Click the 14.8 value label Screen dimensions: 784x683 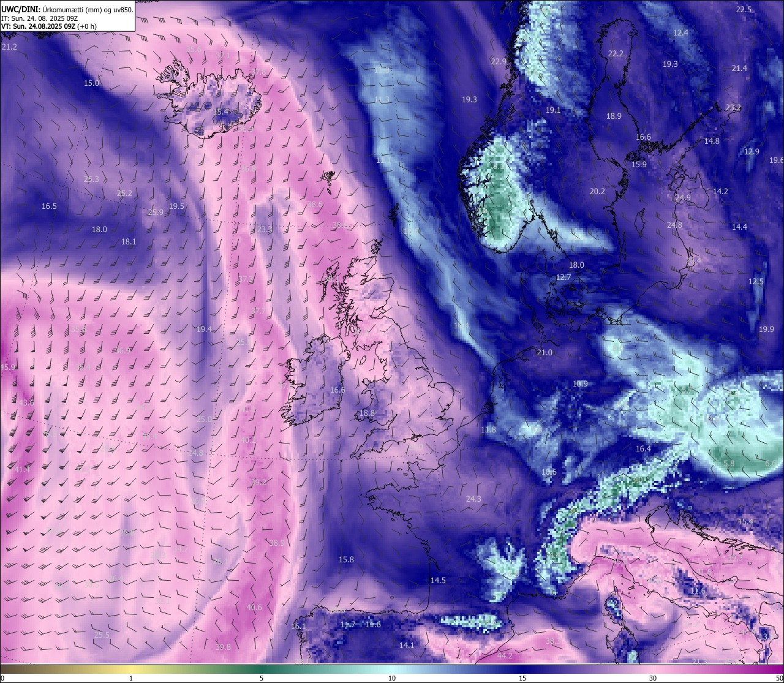coord(712,142)
